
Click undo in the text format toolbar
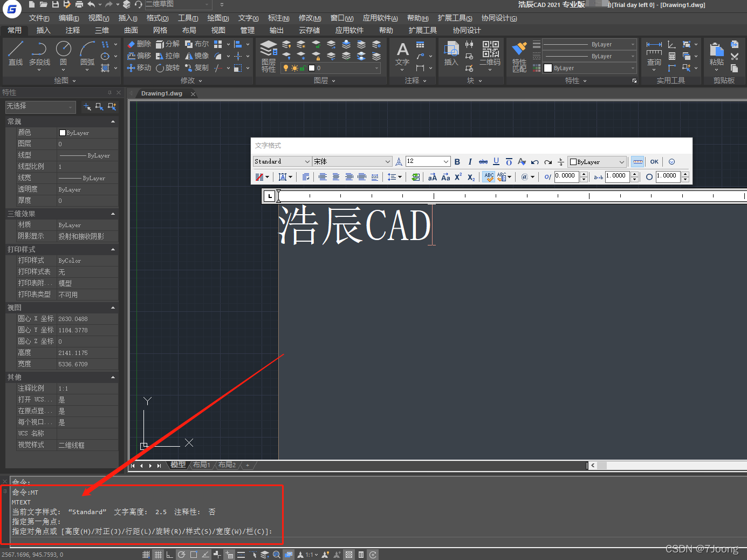pos(534,161)
